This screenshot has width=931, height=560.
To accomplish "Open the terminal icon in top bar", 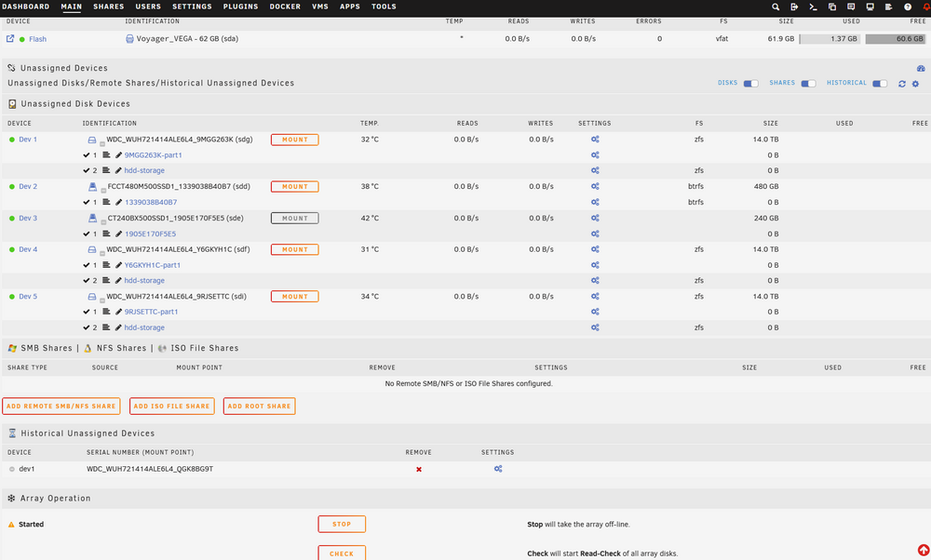I will 814,7.
